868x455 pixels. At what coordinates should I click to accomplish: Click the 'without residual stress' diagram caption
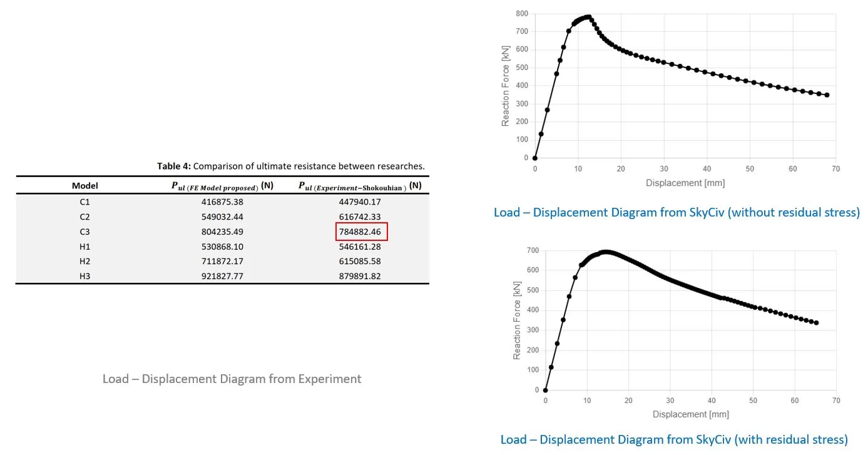click(677, 212)
